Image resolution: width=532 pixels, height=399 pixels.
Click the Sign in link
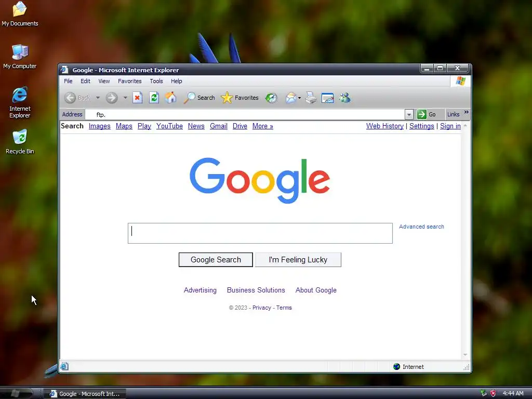tap(450, 126)
